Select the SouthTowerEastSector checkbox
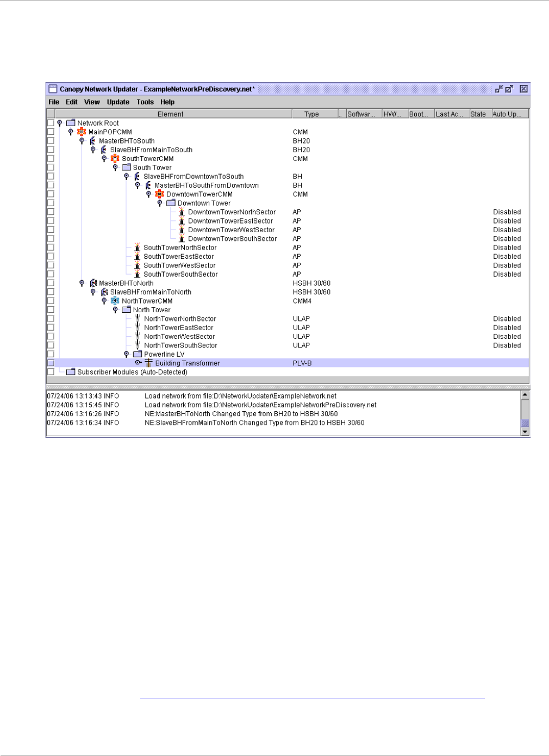The image size is (549, 756). [x=51, y=257]
